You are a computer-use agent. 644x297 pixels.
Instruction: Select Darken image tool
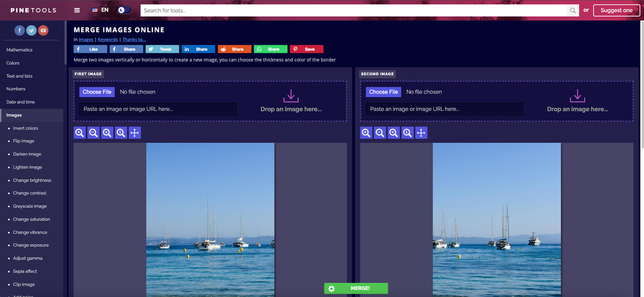[27, 154]
